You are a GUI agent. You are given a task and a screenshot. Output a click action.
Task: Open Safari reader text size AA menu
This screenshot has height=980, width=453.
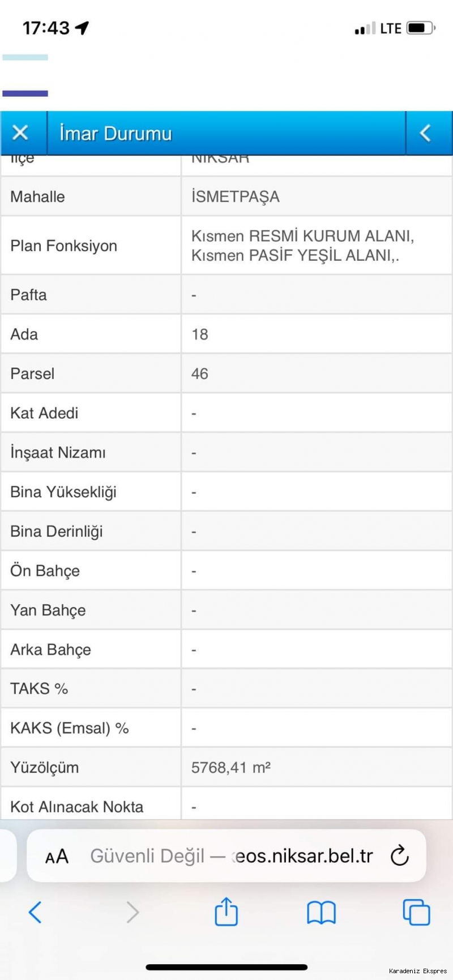57,857
